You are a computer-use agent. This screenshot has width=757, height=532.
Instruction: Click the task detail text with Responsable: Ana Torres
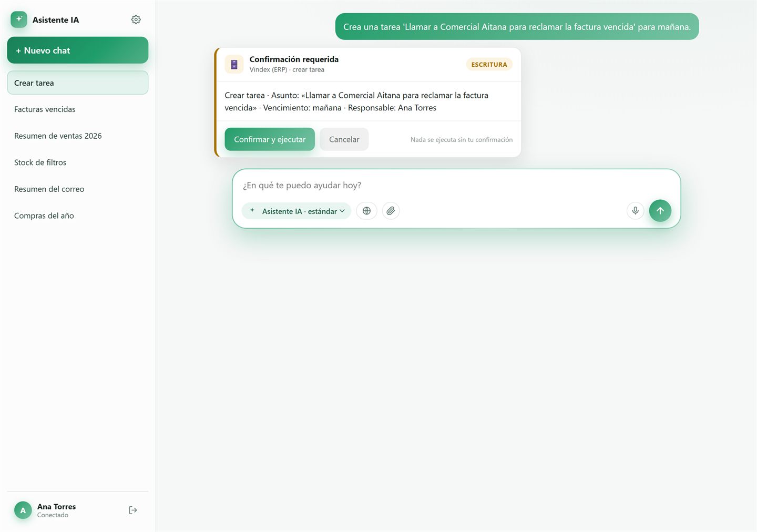(356, 101)
